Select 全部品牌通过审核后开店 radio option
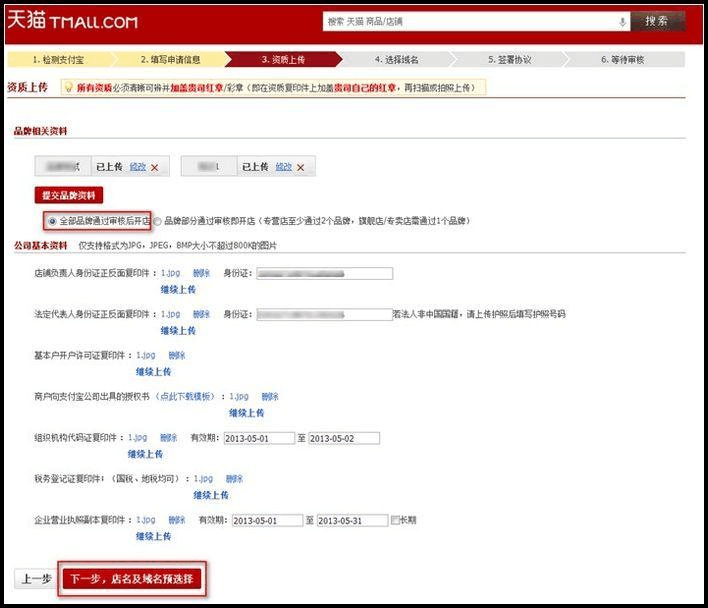Viewport: 708px width, 608px height. tap(52, 220)
